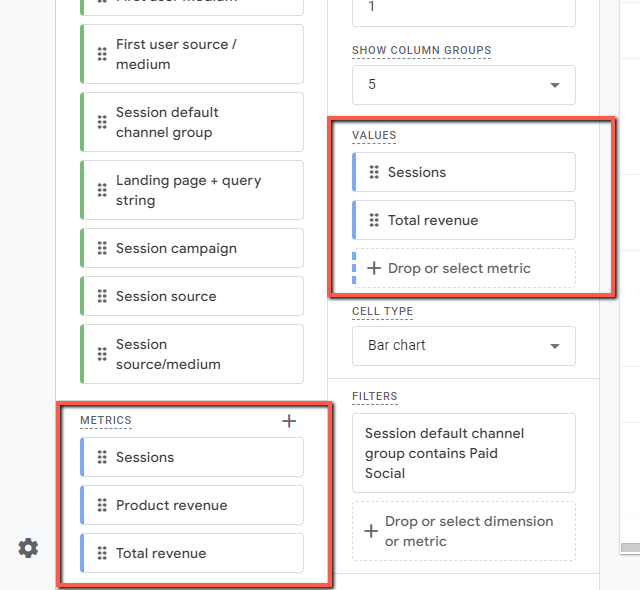
Task: Select the Session source/medium dimension
Action: click(x=192, y=354)
